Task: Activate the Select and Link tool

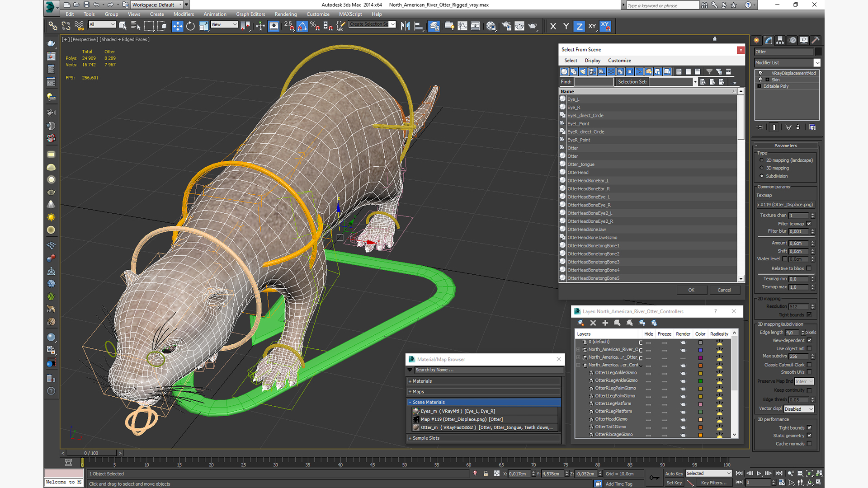Action: coord(53,26)
